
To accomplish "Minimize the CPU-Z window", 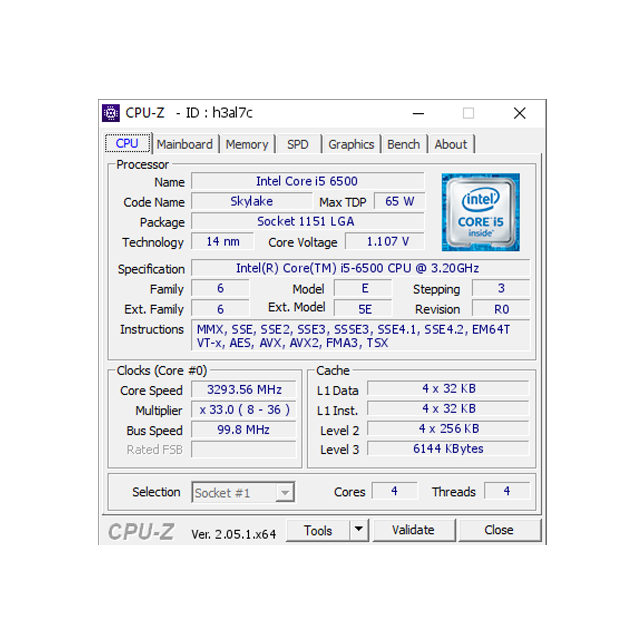I will coord(418,113).
